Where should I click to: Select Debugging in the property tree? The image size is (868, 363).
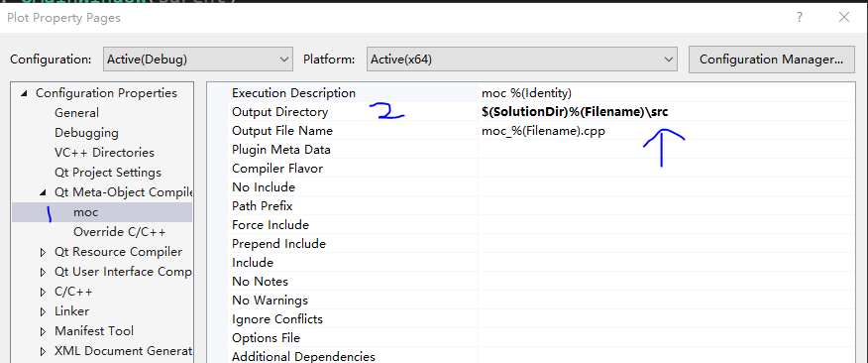[x=86, y=133]
